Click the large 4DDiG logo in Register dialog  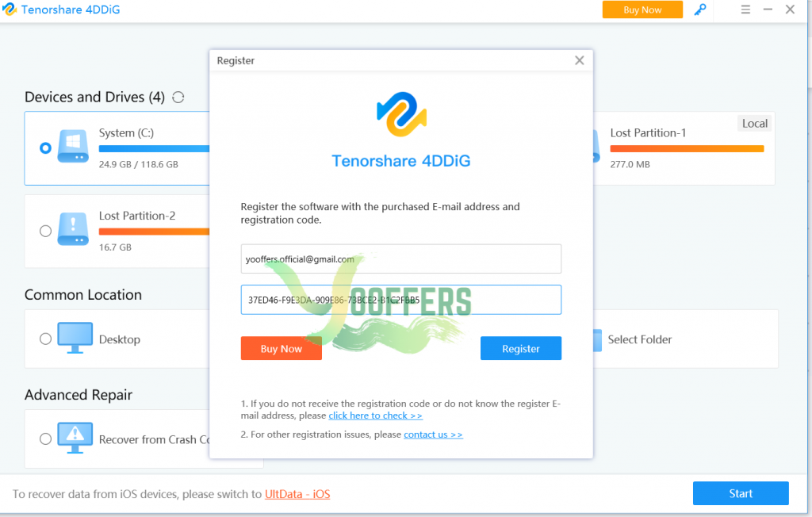[x=401, y=114]
